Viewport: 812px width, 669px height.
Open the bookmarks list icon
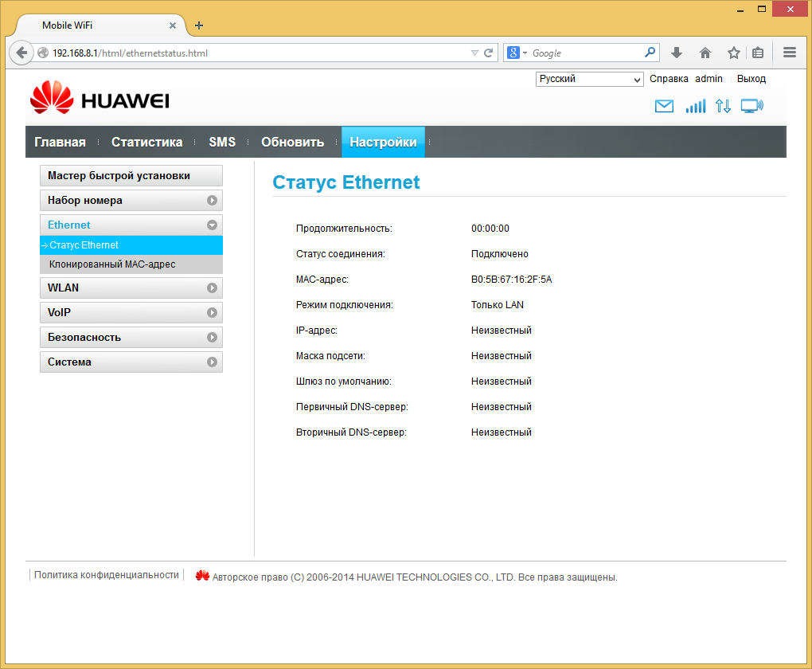click(758, 53)
